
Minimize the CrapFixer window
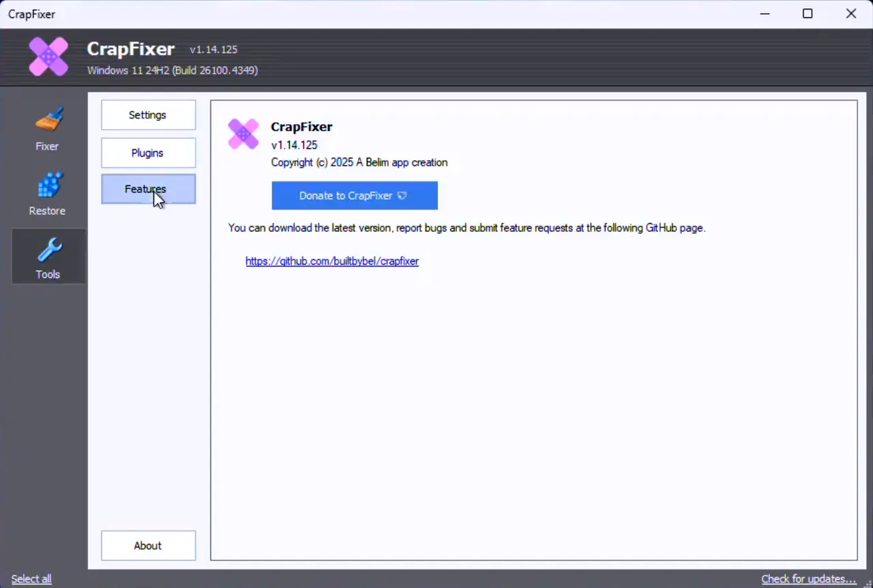764,14
